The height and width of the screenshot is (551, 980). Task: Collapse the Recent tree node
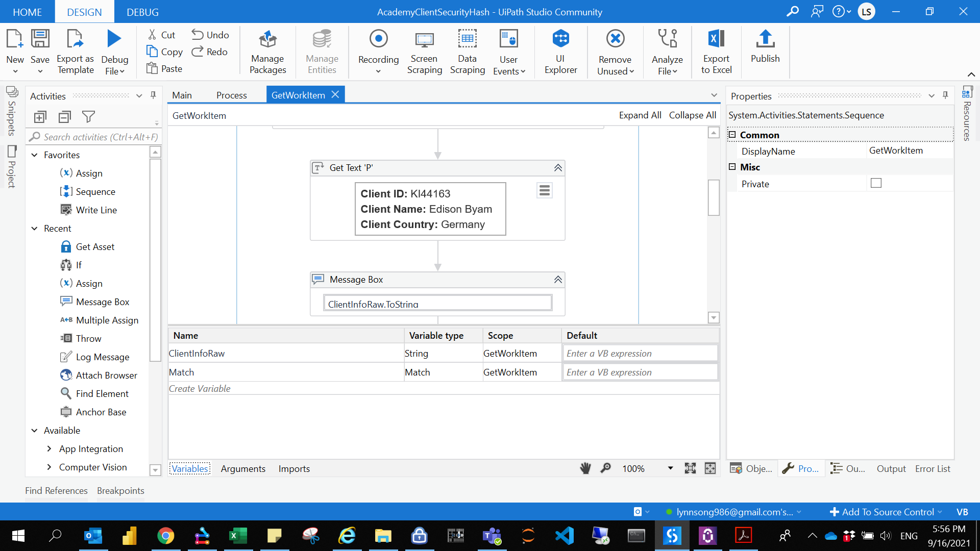tap(35, 228)
